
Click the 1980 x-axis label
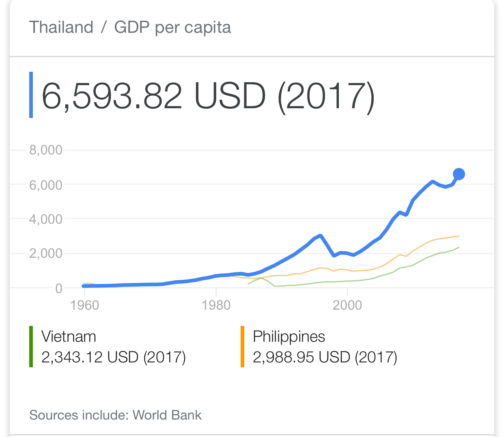[216, 305]
